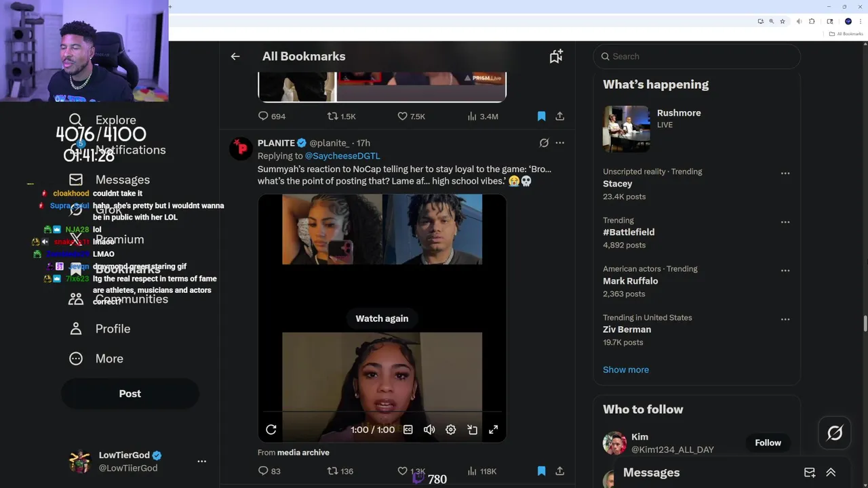Open Chrome zoom magnifier icon
The width and height of the screenshot is (868, 488).
tap(771, 22)
